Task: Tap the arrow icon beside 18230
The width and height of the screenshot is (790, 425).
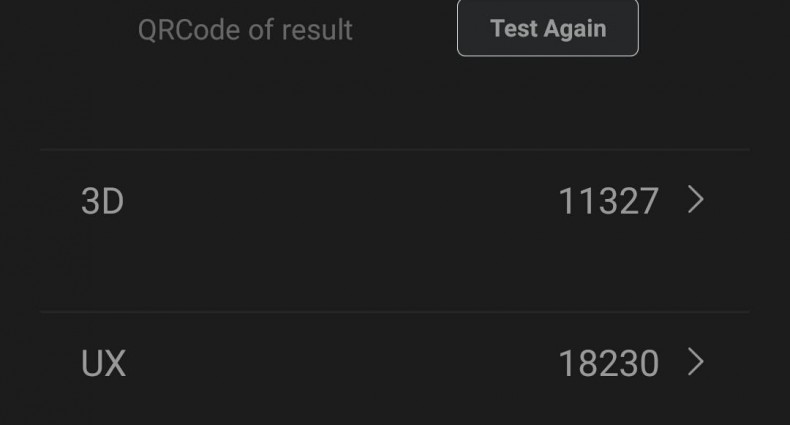Action: (696, 362)
